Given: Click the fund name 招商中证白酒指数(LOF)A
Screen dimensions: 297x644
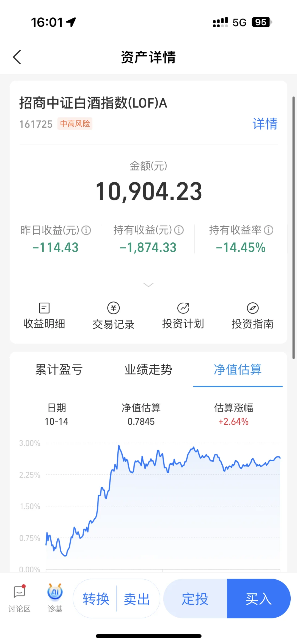Looking at the screenshot, I should (93, 103).
